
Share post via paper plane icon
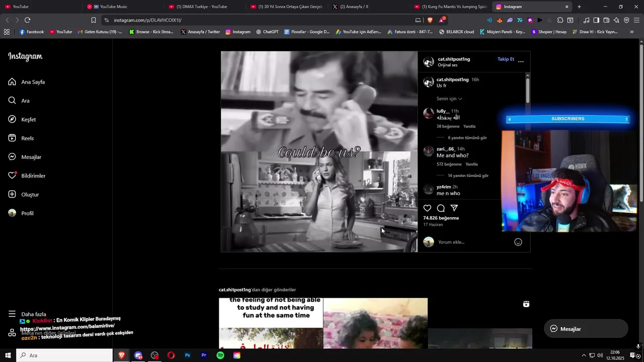coord(454,208)
